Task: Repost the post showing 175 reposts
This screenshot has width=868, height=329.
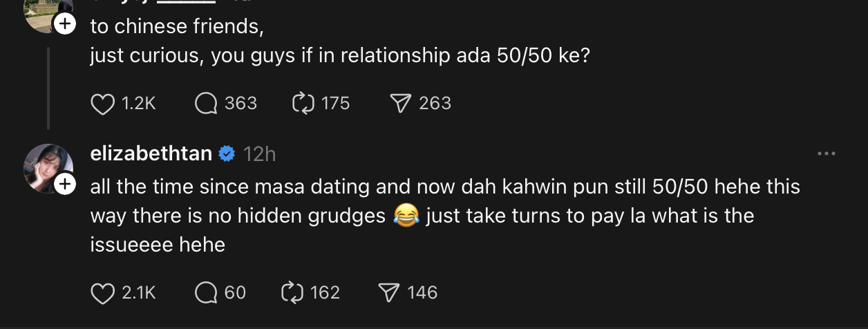Action: click(303, 104)
